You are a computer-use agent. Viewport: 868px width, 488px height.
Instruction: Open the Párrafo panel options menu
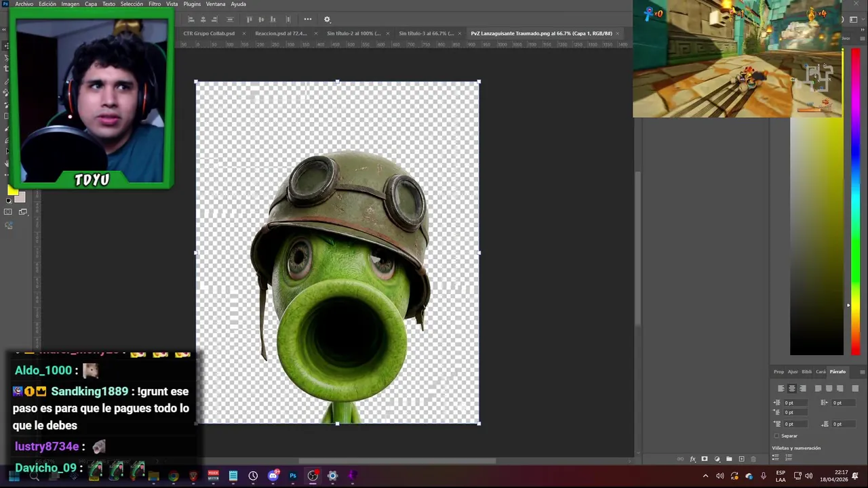[x=862, y=371]
